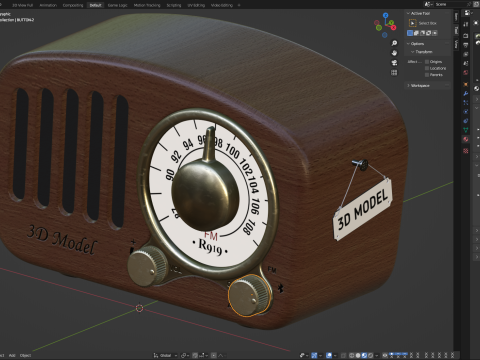Open the viewport shading options dropdown arrow
Screen dimensions: 480x360
[377, 355]
